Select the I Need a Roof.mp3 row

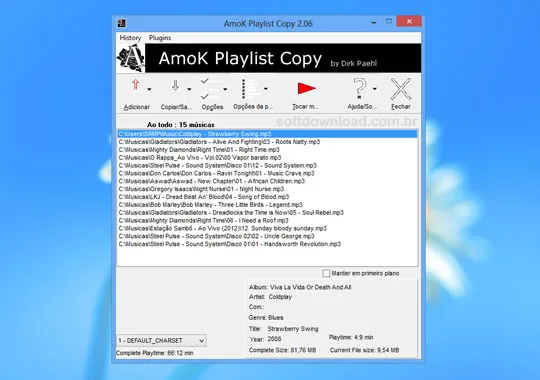[267, 220]
